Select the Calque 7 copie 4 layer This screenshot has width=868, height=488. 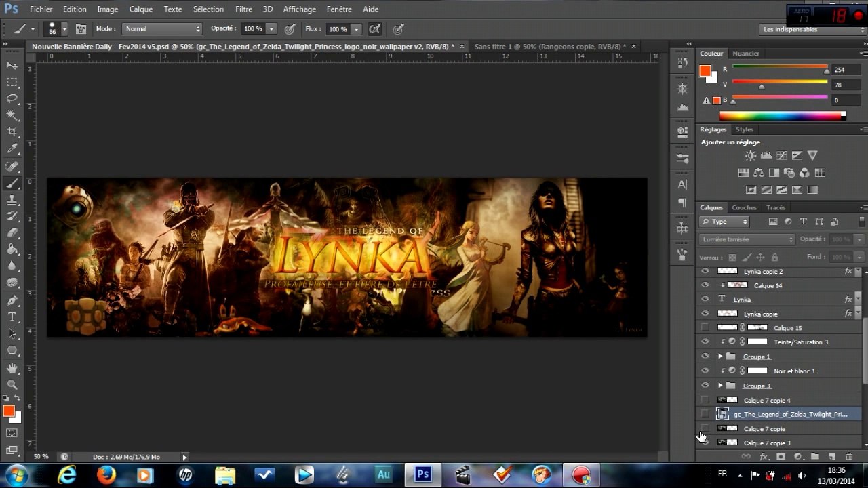click(x=767, y=401)
